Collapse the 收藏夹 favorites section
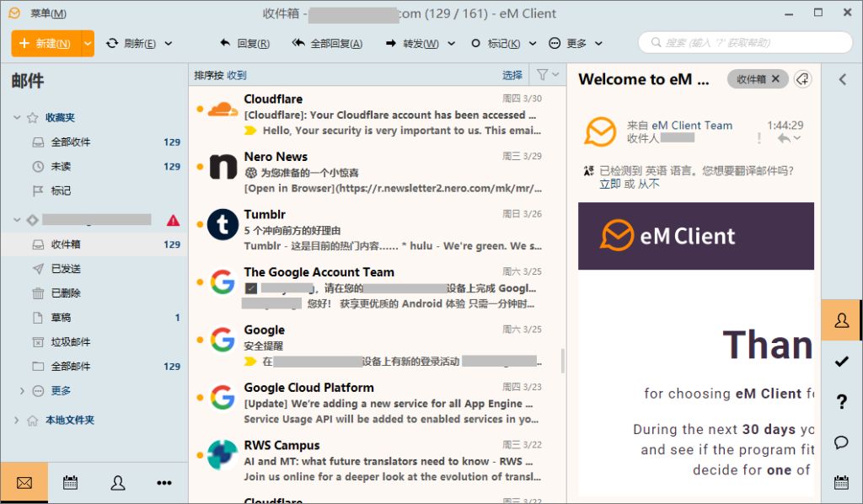Viewport: 863px width, 504px height. 19,117
